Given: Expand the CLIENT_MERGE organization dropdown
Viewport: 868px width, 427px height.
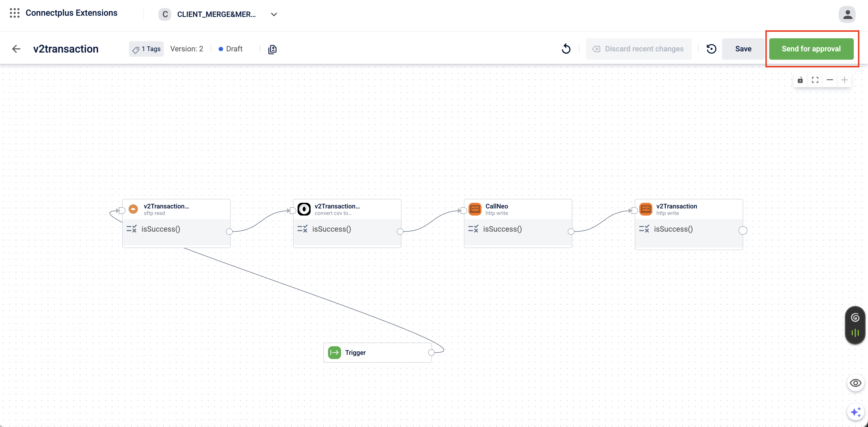Looking at the screenshot, I should [x=274, y=15].
